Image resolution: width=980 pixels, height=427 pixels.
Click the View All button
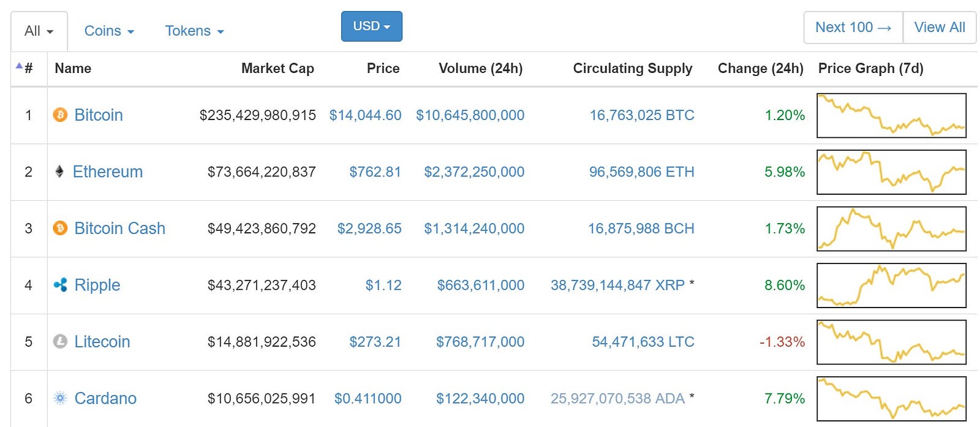(940, 27)
